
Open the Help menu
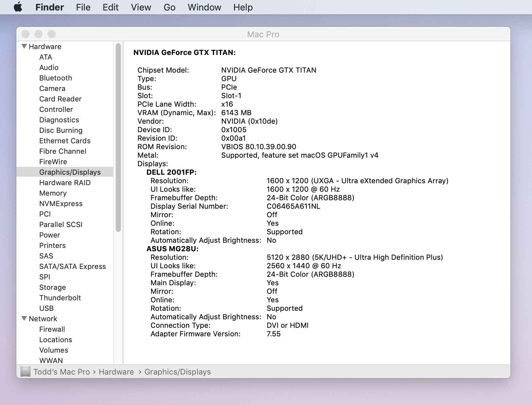[243, 7]
